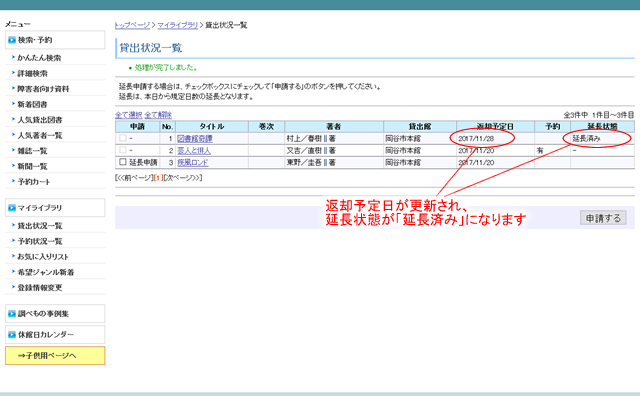Open title link 疾風ロンド
This screenshot has height=396, width=640.
(x=193, y=162)
